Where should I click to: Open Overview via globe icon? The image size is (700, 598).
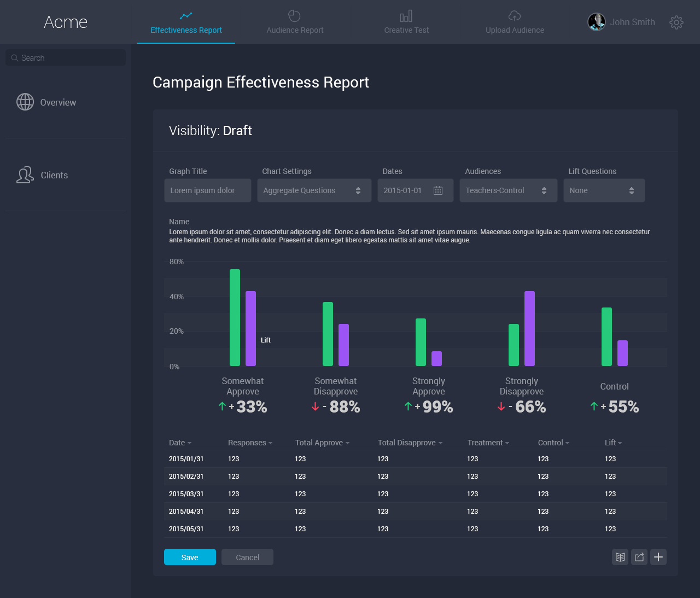pos(25,102)
